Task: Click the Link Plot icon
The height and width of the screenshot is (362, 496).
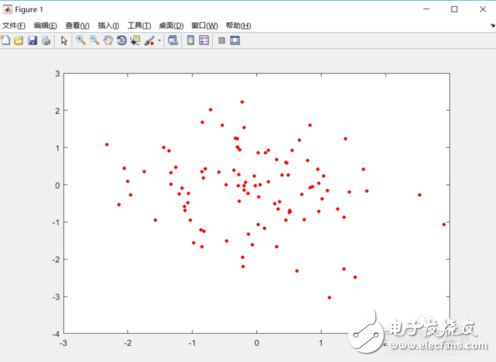Action: point(173,40)
